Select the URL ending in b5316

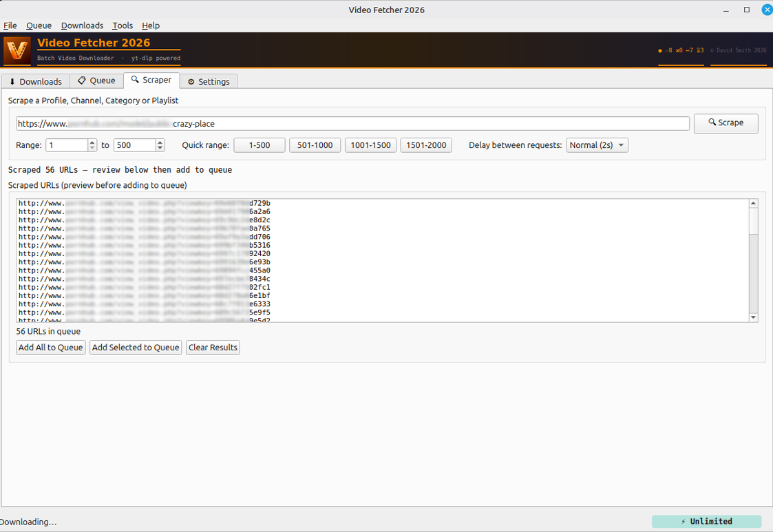(145, 245)
